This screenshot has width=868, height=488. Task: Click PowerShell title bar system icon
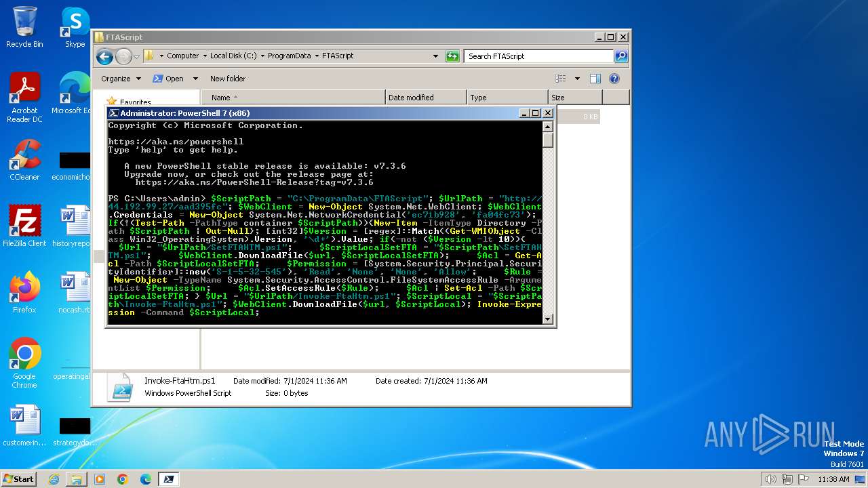(x=114, y=113)
